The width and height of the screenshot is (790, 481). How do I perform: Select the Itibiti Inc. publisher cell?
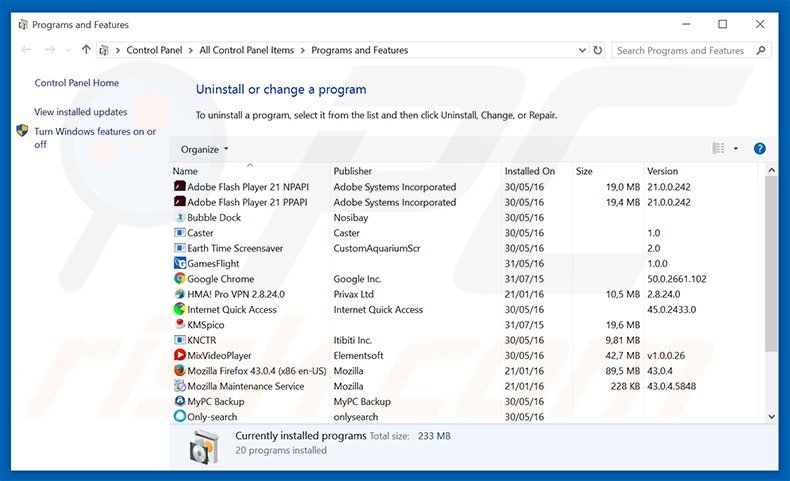pos(352,340)
